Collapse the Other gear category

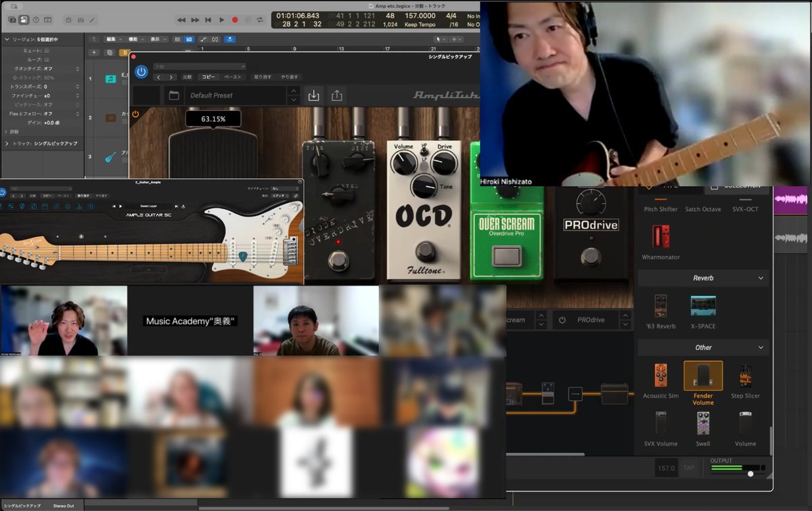[761, 347]
